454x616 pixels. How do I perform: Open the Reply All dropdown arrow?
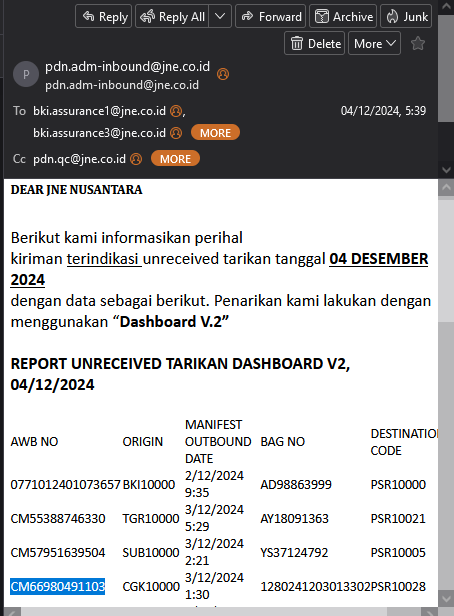(220, 16)
